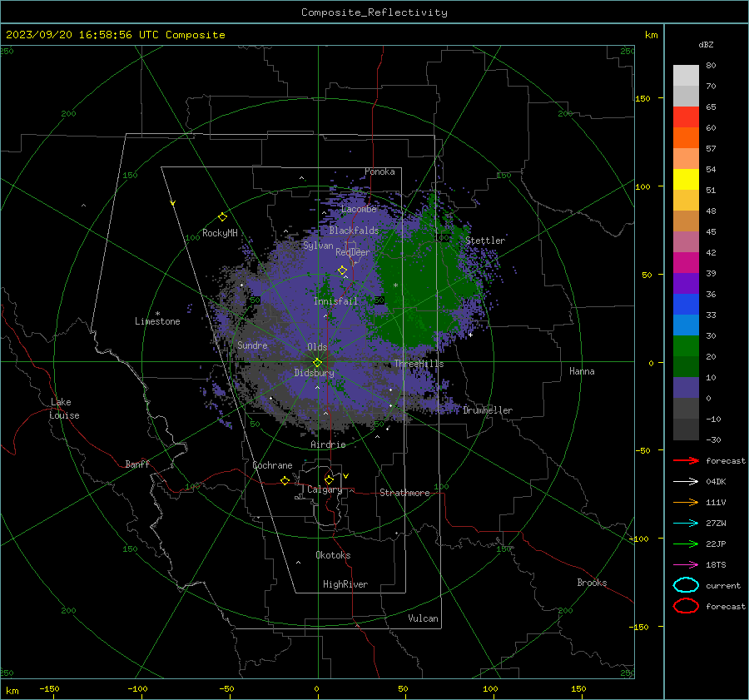Click the orange 111V arrow legend icon
The image size is (749, 700).
click(686, 502)
